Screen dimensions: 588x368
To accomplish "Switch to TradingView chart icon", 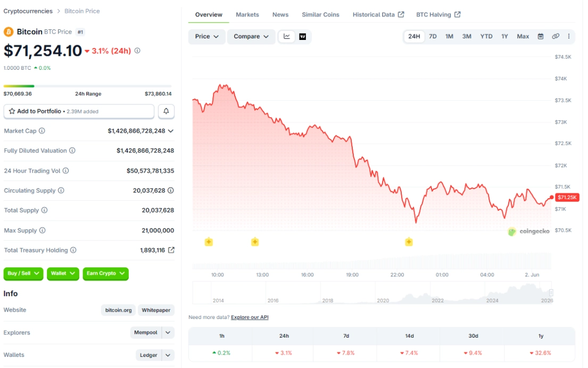I will pos(303,36).
